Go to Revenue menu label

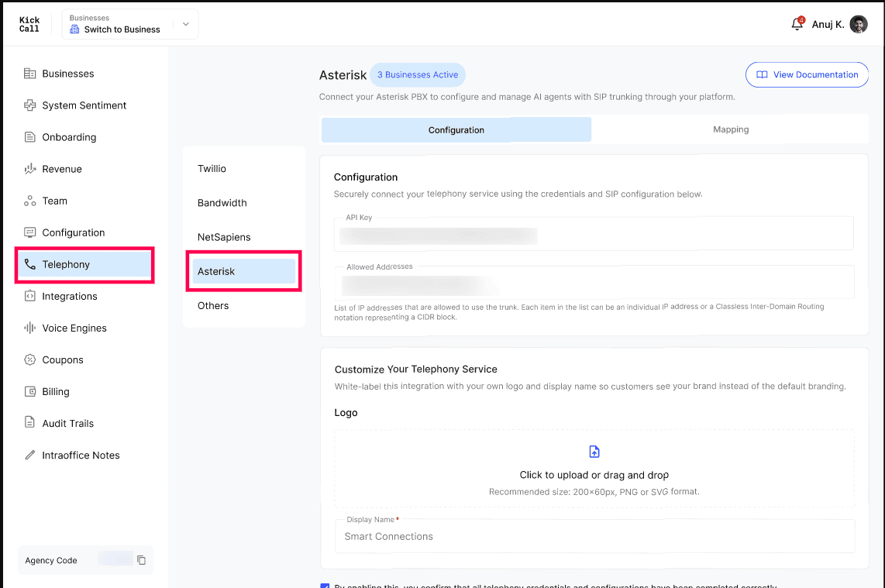coord(61,169)
